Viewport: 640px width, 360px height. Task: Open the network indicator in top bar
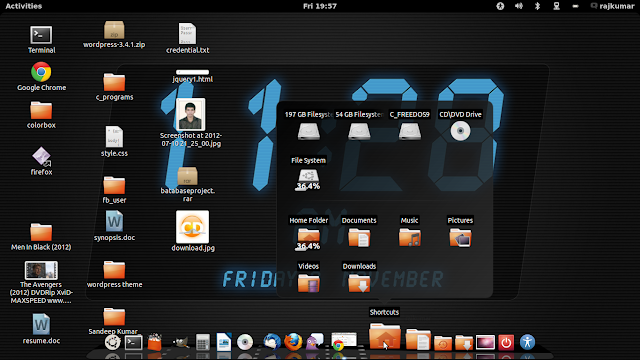[556, 6]
